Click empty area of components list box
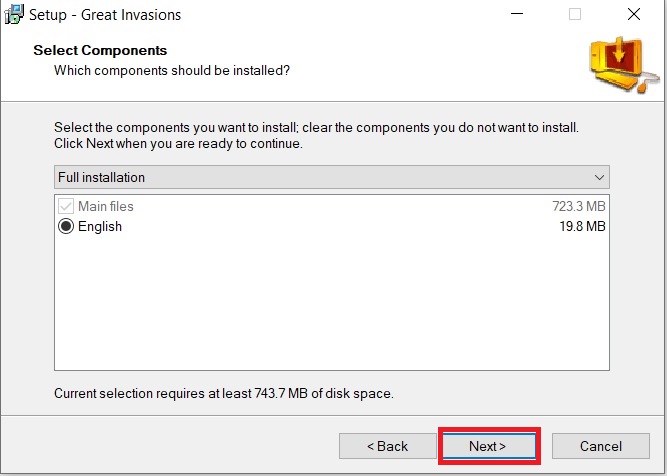 332,302
